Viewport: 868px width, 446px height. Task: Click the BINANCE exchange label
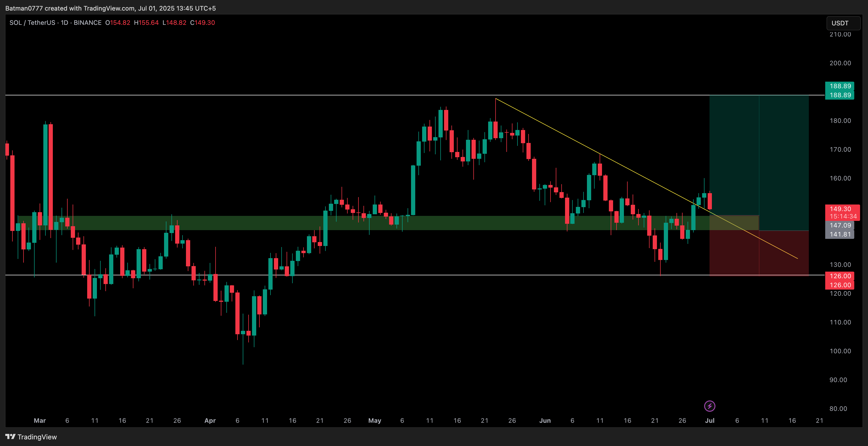tap(88, 22)
